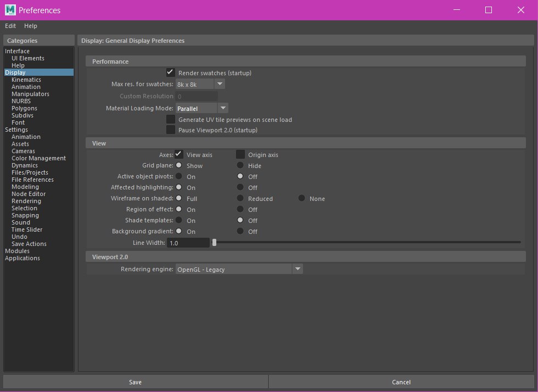Select File References category
The height and width of the screenshot is (392, 538).
pos(32,180)
